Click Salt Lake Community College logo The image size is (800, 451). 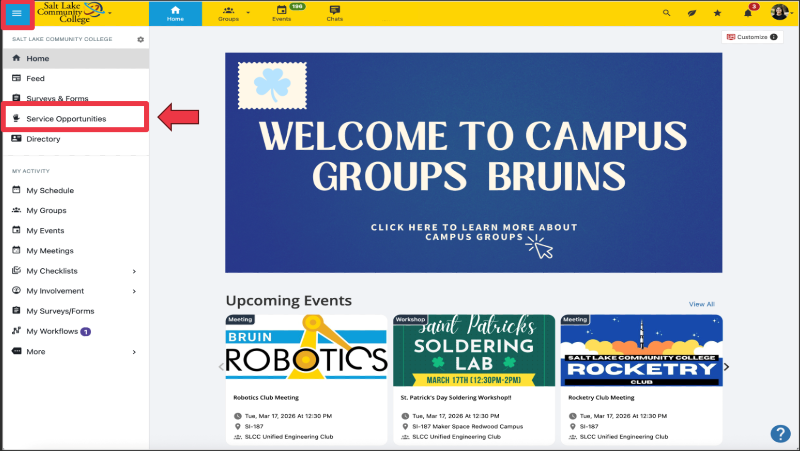click(70, 12)
